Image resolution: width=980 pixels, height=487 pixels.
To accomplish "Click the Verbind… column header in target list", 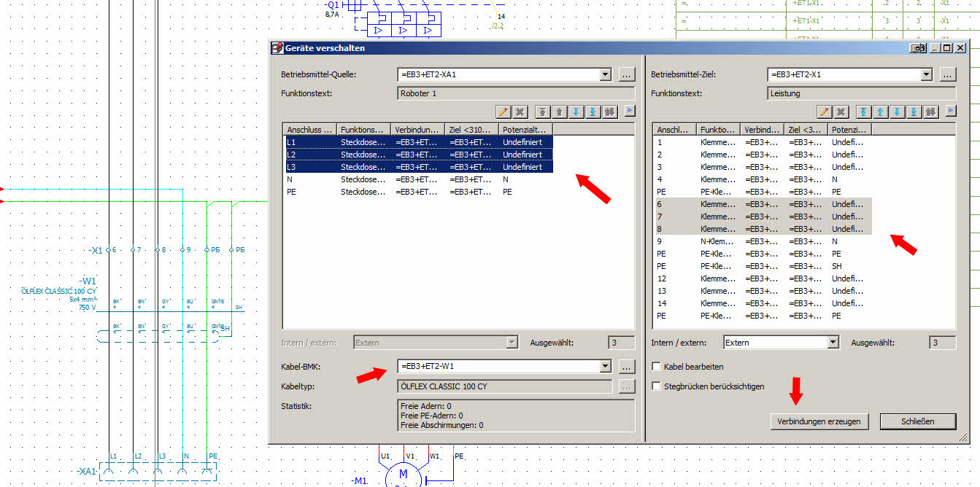I will (x=763, y=130).
